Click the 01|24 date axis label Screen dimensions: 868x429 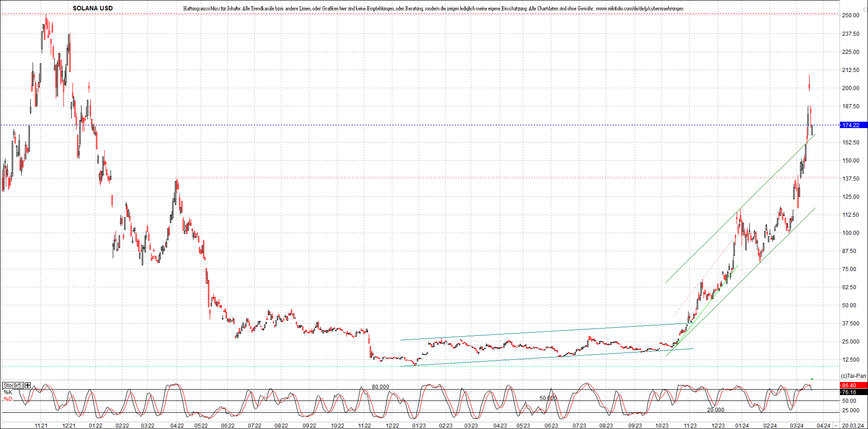(742, 426)
